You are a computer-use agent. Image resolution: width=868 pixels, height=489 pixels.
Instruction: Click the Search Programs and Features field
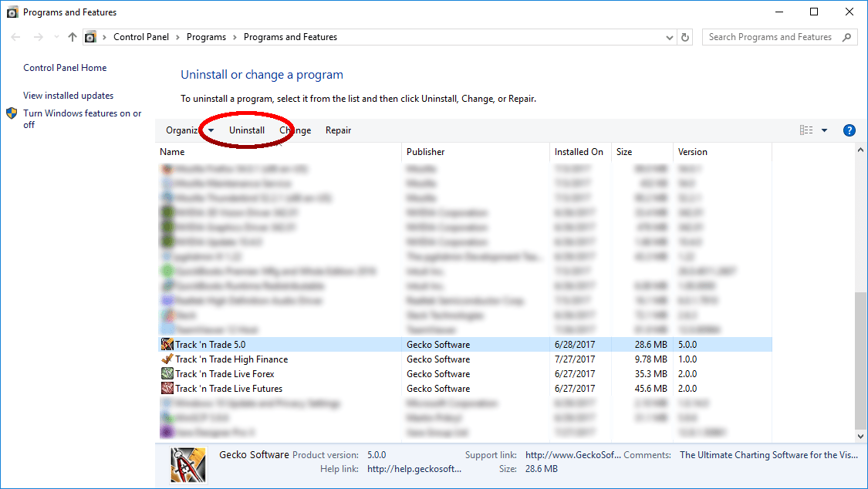point(779,37)
